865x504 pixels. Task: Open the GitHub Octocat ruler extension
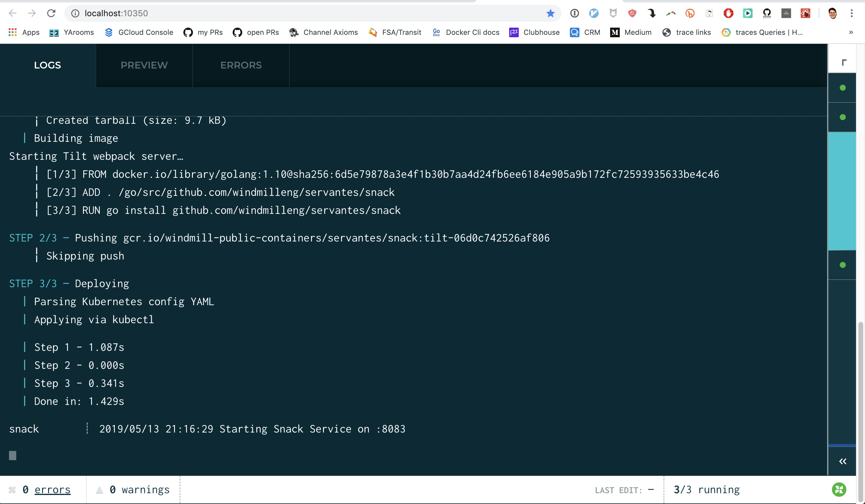(x=766, y=13)
